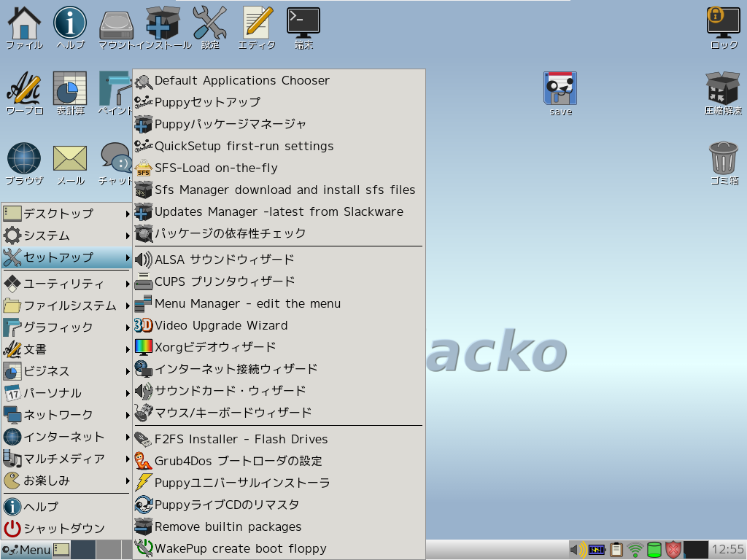
Task: Expand the デスクトップ submenu
Action: [66, 214]
